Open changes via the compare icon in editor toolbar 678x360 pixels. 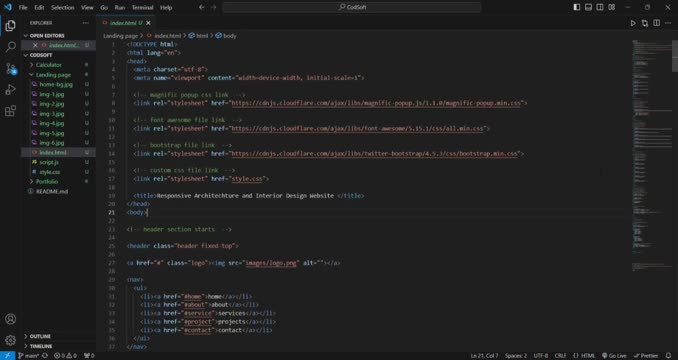point(645,23)
